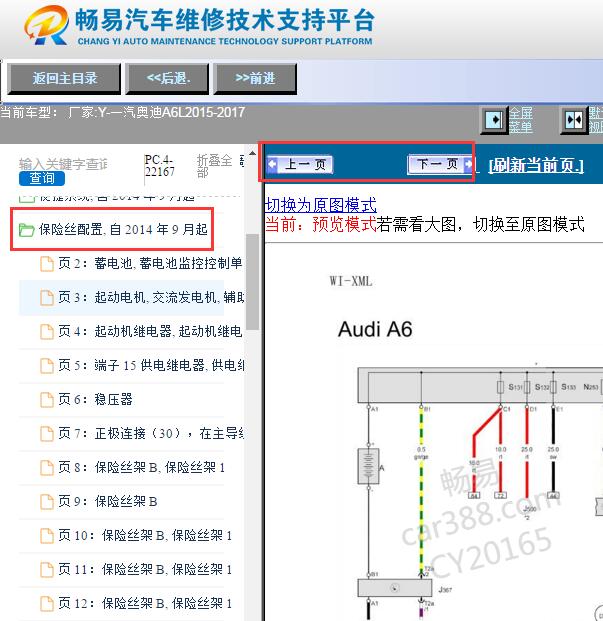Screen dimensions: 603x621
Task: Click the wiring diagram preview image
Action: point(480,491)
